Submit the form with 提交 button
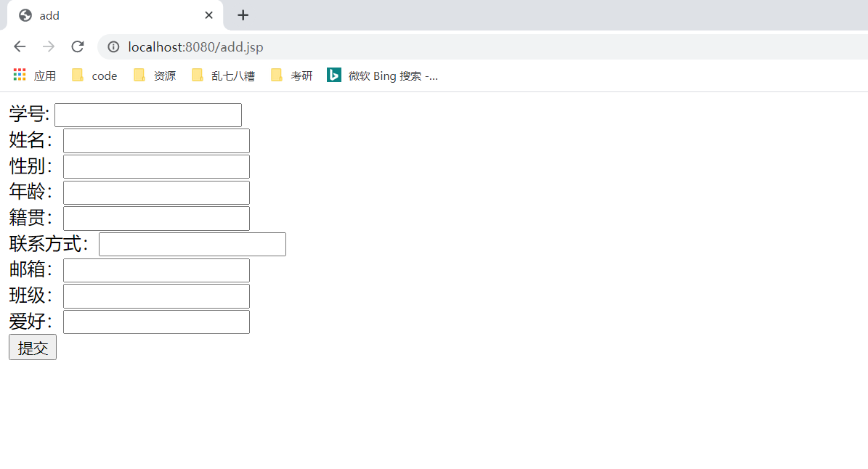Screen dimensions: 868x469 [x=33, y=347]
